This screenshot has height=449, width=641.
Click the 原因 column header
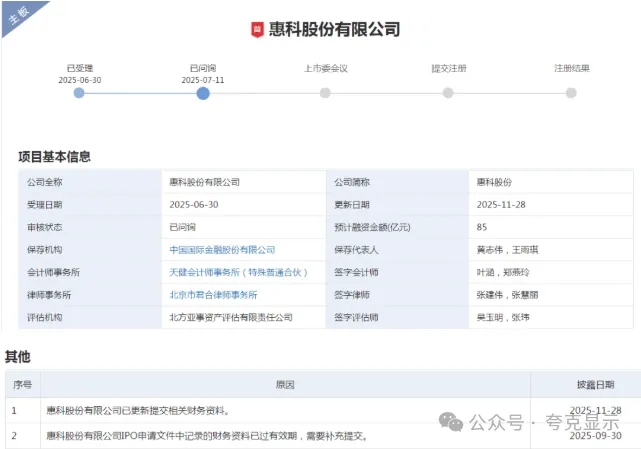(284, 384)
